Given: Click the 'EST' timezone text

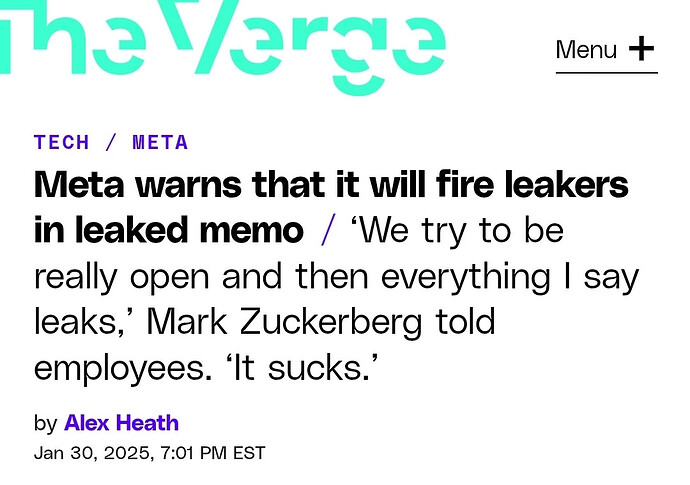Looking at the screenshot, I should (x=249, y=453).
